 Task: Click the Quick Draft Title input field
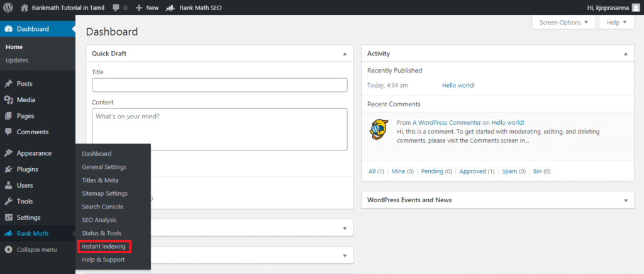[x=219, y=85]
